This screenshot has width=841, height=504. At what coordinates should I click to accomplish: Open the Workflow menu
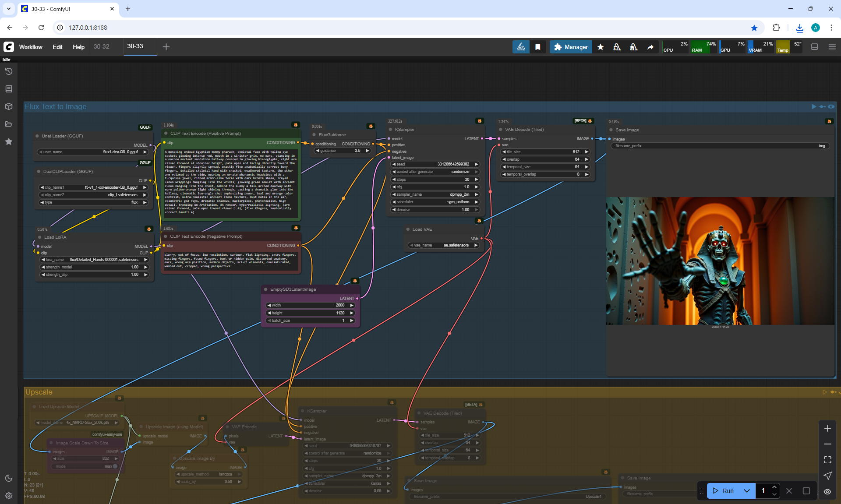pos(31,47)
